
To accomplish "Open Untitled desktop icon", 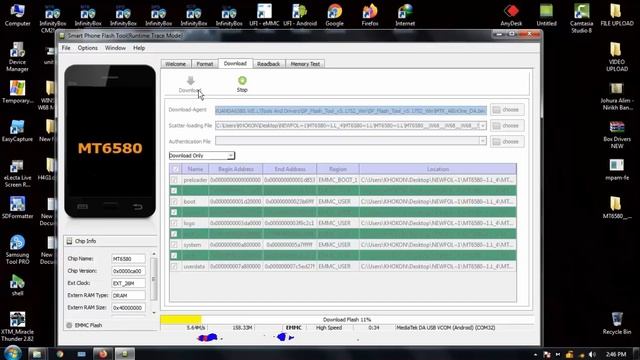I will pos(546,15).
